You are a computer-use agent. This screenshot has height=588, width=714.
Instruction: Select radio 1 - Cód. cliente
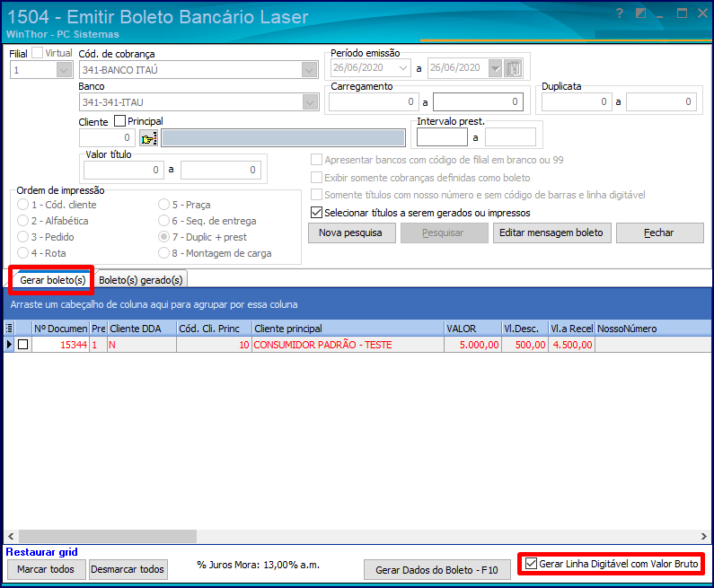click(22, 205)
